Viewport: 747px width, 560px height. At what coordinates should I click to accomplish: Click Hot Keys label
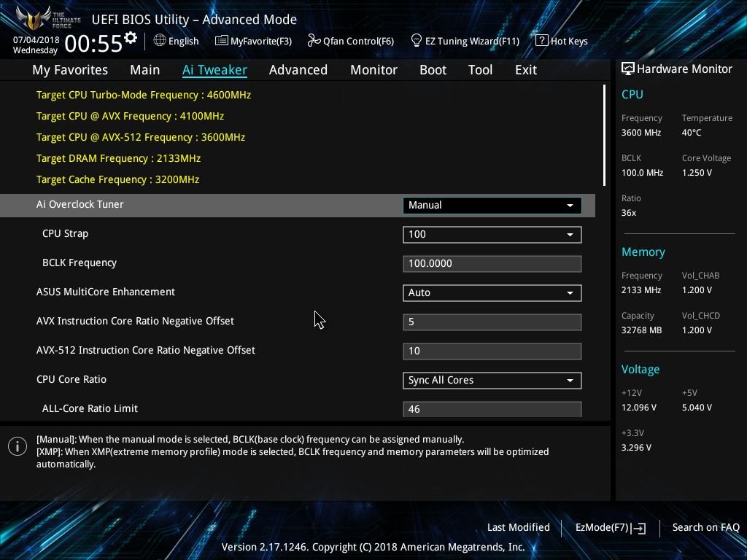click(x=569, y=41)
